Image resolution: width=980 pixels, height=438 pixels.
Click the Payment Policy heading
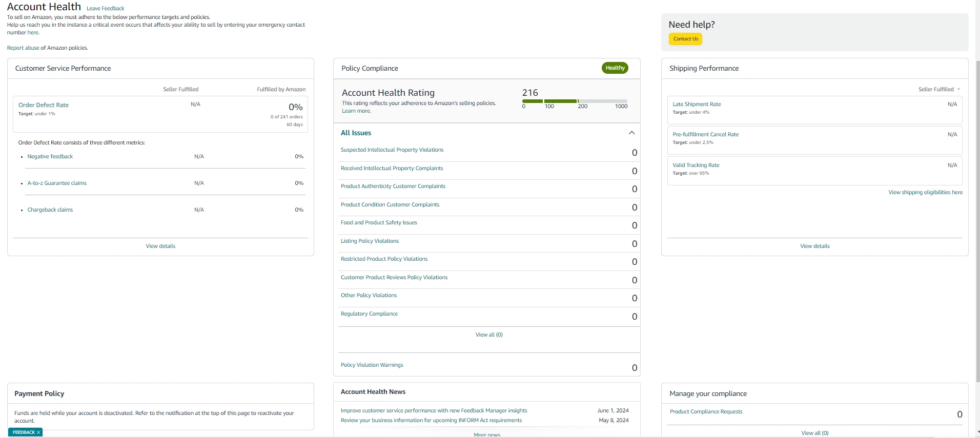tap(39, 393)
